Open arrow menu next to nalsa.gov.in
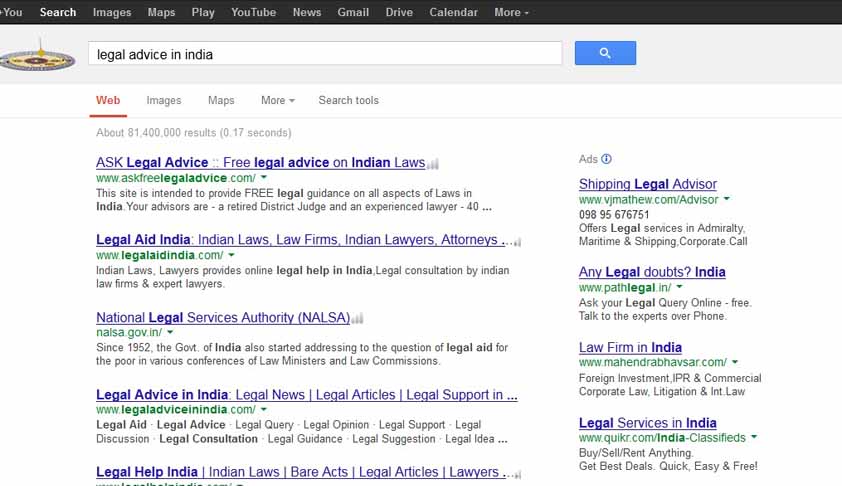The image size is (842, 486). click(x=170, y=332)
